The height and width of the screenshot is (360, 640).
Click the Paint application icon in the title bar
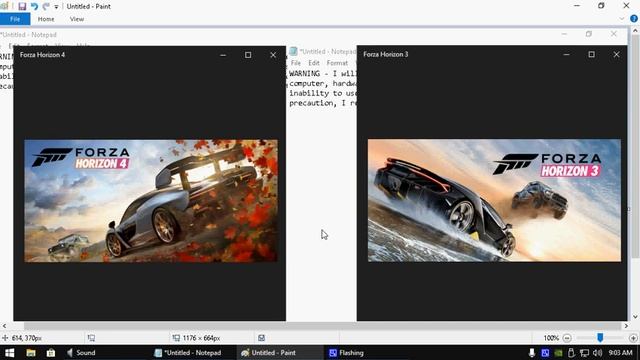(x=4, y=6)
